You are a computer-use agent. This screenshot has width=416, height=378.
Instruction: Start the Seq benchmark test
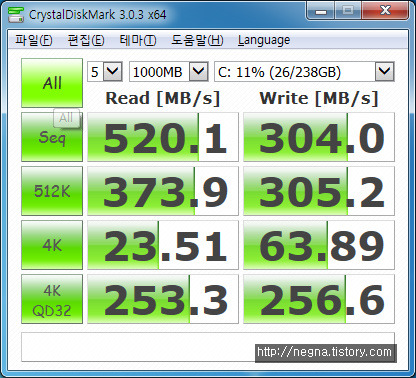pyautogui.click(x=52, y=137)
